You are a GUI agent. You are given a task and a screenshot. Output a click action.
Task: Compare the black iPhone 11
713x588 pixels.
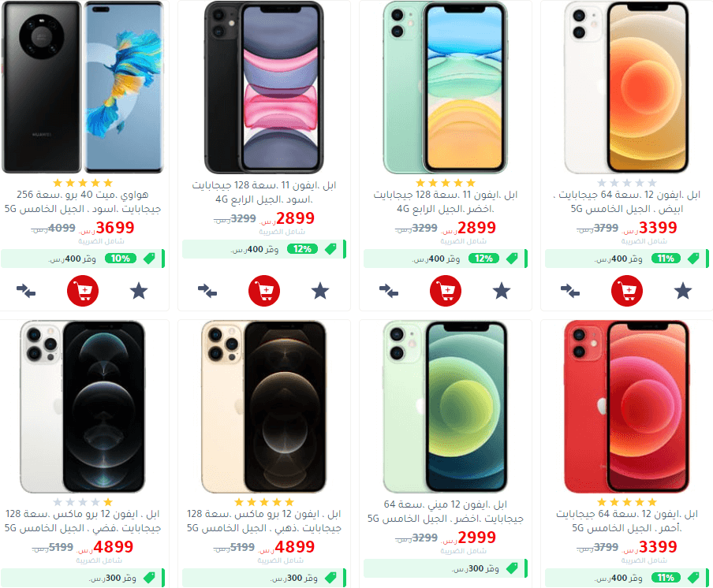[207, 291]
